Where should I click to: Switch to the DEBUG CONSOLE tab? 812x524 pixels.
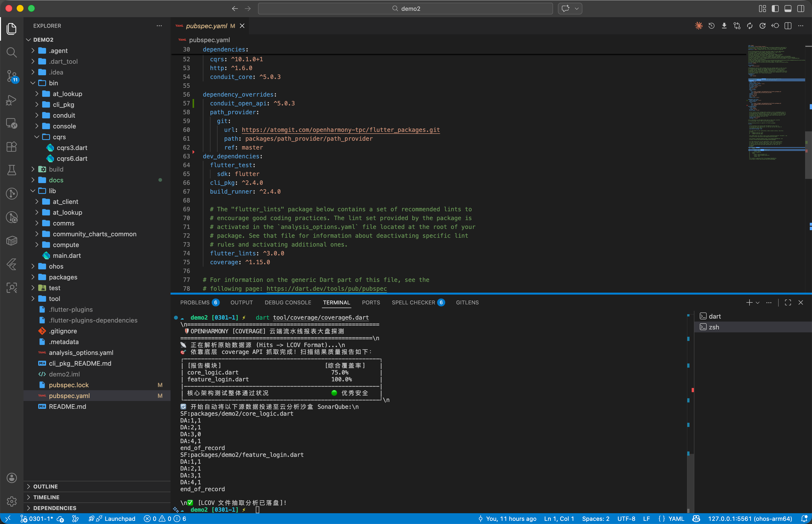pyautogui.click(x=288, y=302)
